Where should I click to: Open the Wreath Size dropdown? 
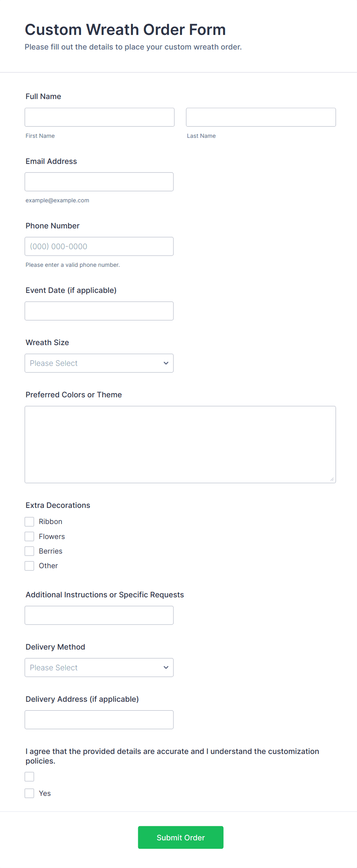[99, 363]
